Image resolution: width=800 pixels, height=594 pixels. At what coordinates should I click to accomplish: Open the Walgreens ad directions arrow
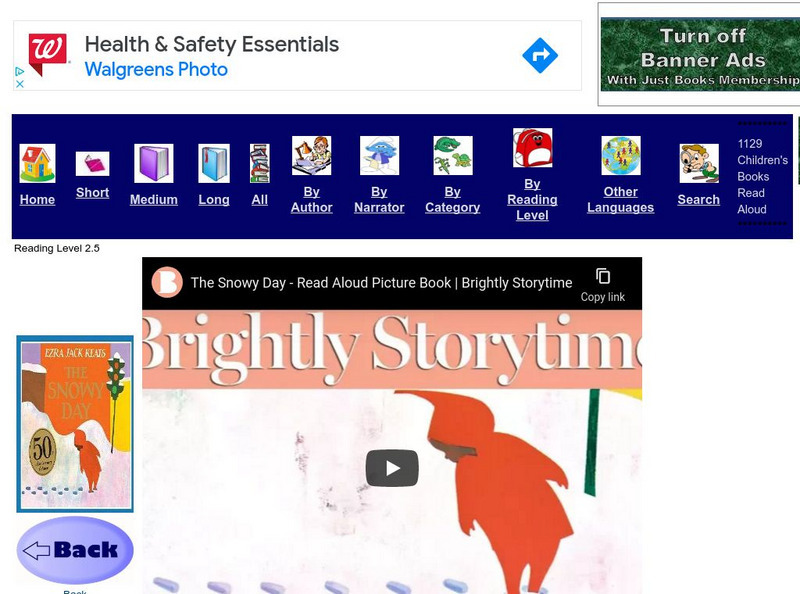[540, 55]
